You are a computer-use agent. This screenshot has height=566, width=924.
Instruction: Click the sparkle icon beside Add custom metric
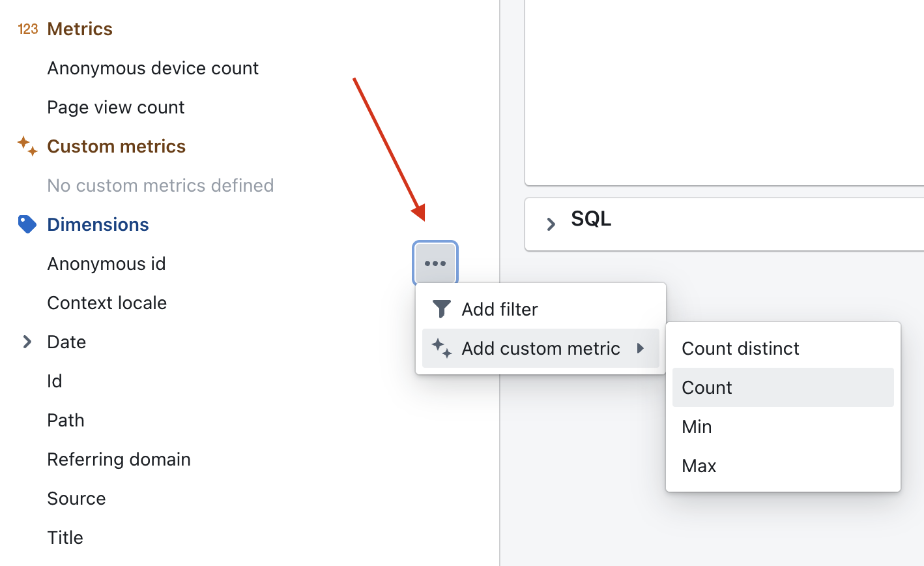(x=442, y=348)
